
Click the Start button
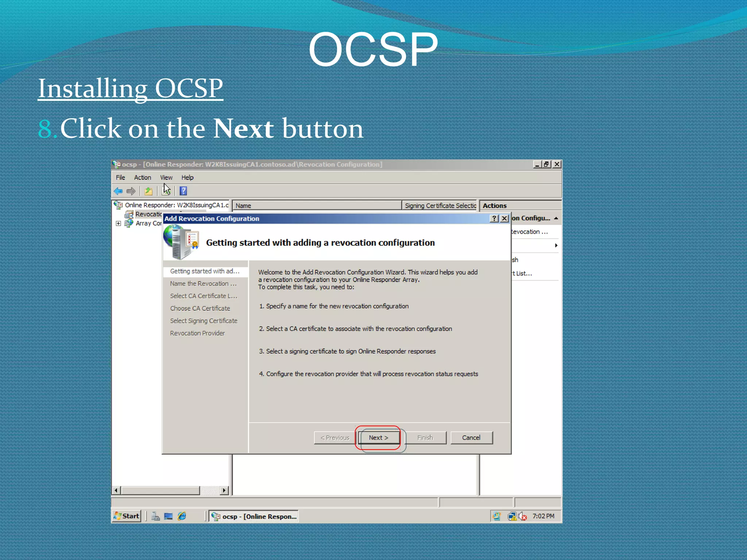pyautogui.click(x=127, y=516)
